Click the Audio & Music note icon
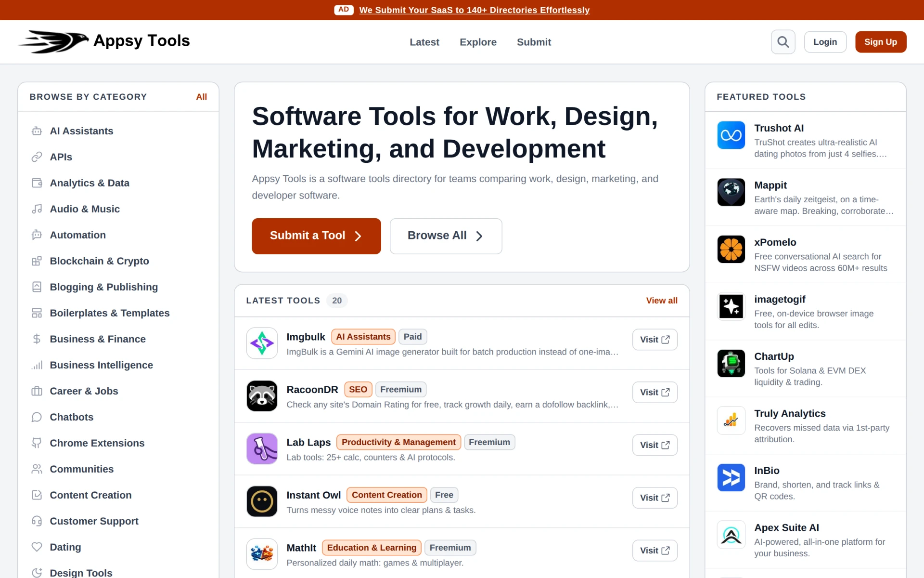The image size is (924, 578). 37,209
